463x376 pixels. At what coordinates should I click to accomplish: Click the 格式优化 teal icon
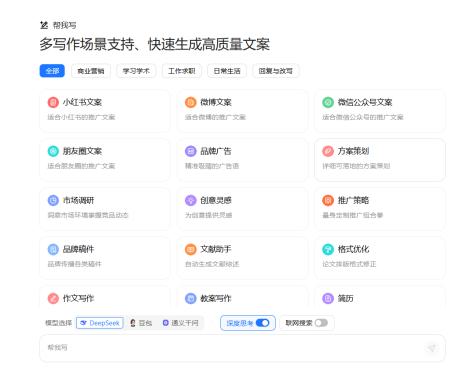pos(328,249)
